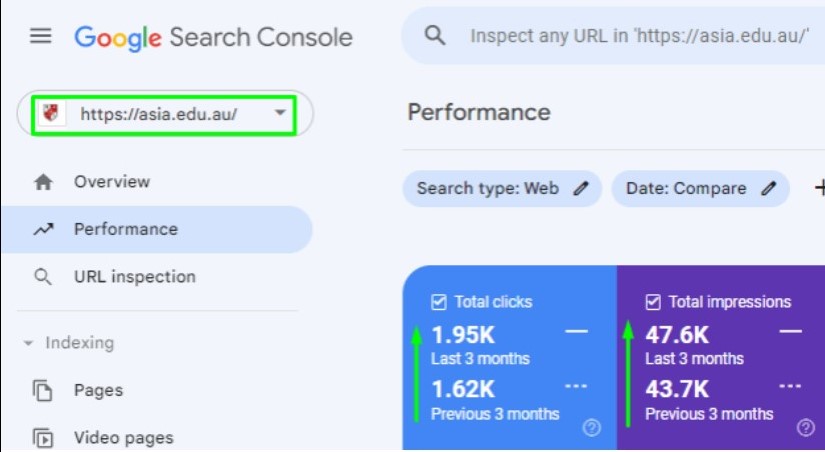Open the hamburger main menu
Viewport: 825px width, 452px height.
point(40,37)
